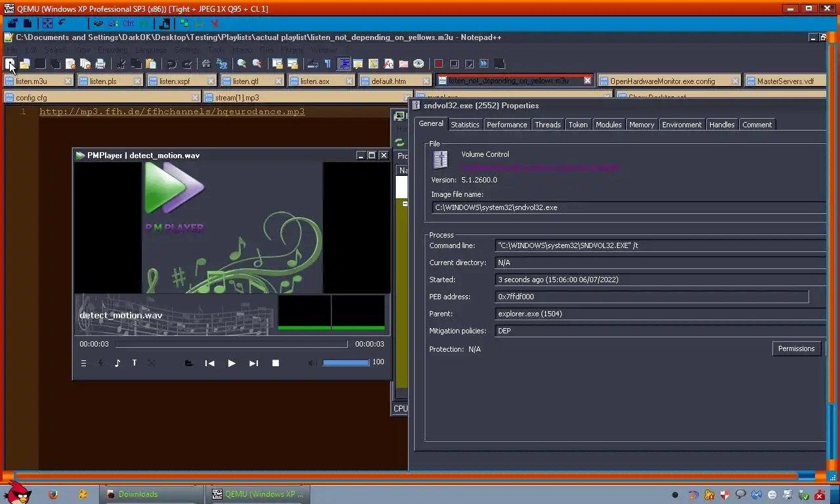Click QEMU (Windows XP) taskbar button
This screenshot has width=840, height=504.
(x=258, y=494)
